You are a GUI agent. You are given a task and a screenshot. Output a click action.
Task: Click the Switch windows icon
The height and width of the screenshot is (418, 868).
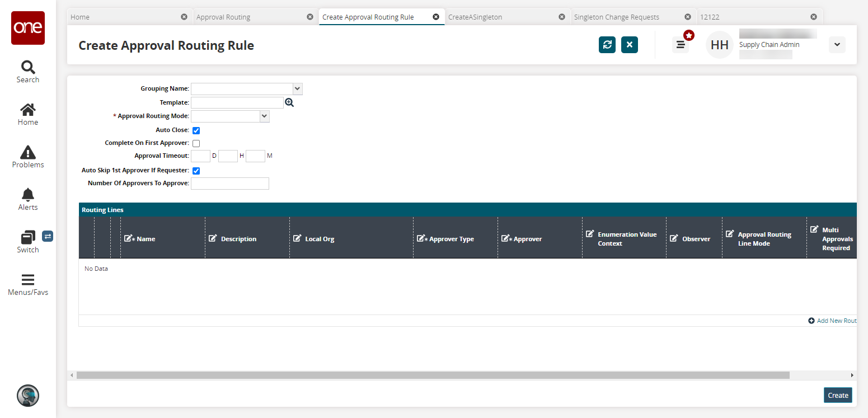pos(28,237)
